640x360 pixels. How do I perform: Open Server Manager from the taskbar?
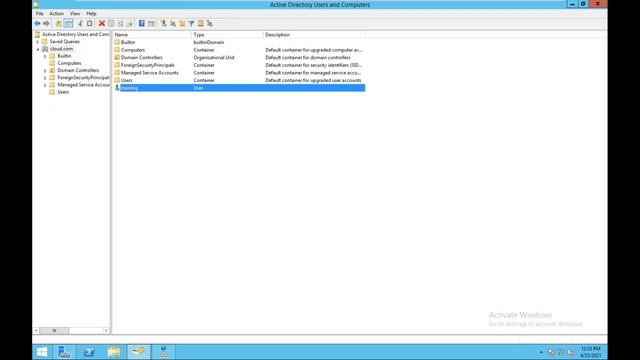point(64,352)
